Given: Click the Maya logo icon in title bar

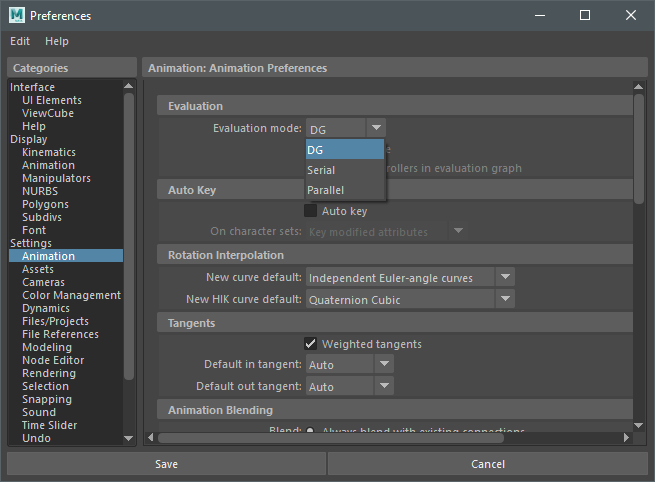Looking at the screenshot, I should coord(16,15).
